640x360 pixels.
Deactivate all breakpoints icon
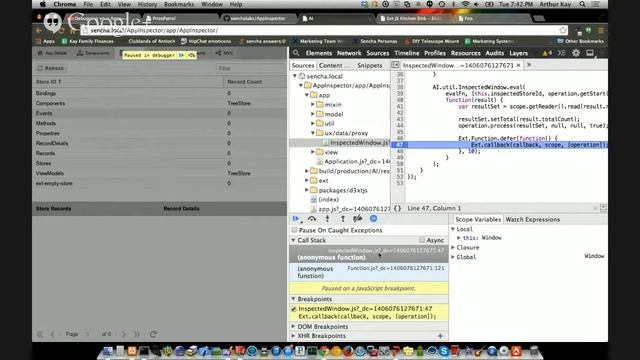tap(358, 219)
